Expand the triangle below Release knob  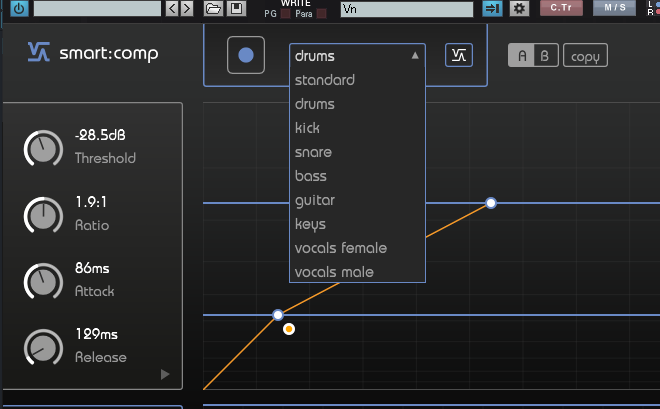tap(165, 374)
